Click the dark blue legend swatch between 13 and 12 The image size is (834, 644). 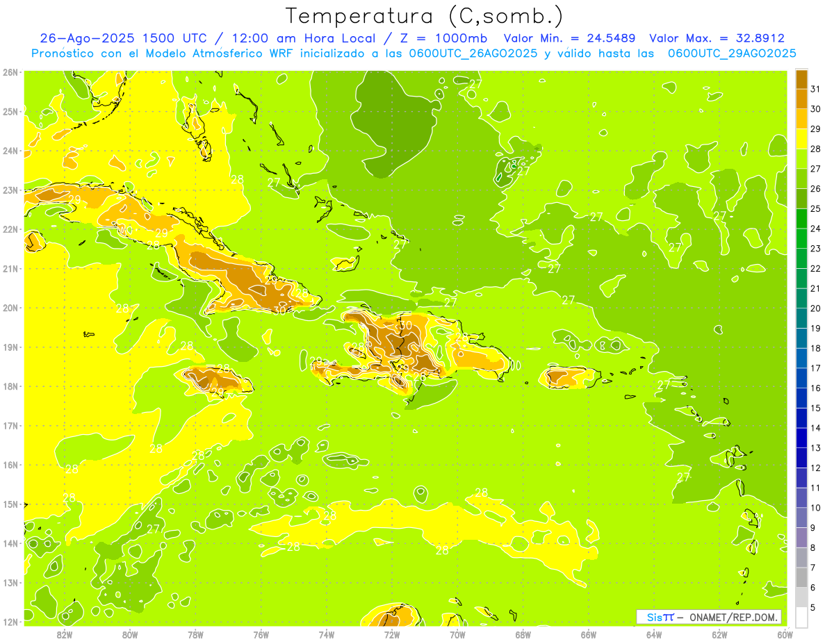pyautogui.click(x=801, y=458)
